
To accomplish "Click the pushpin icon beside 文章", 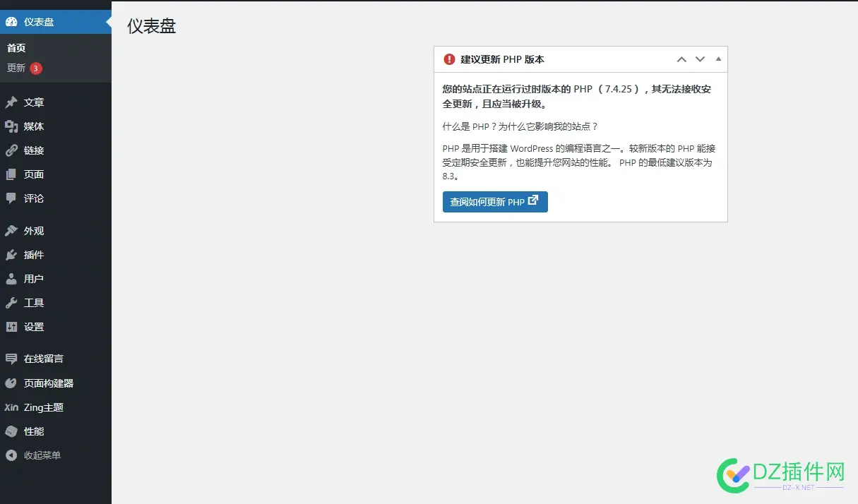I will pos(11,102).
